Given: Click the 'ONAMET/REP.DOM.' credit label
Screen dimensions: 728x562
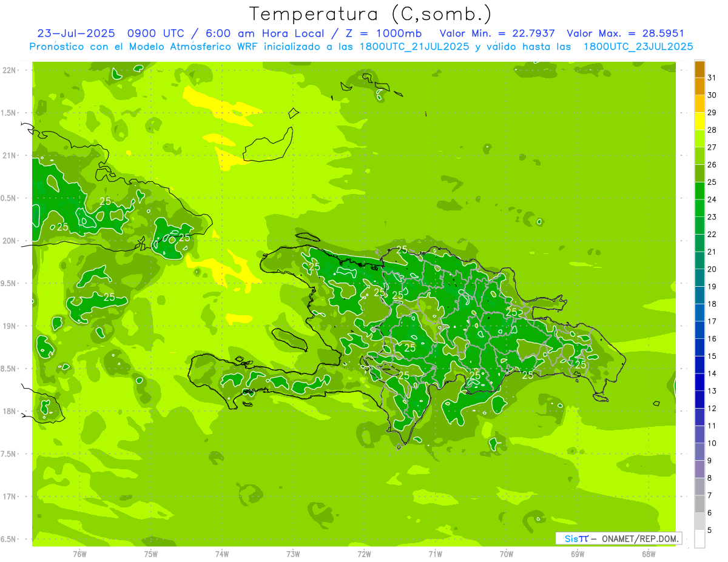Looking at the screenshot, I should [x=641, y=538].
